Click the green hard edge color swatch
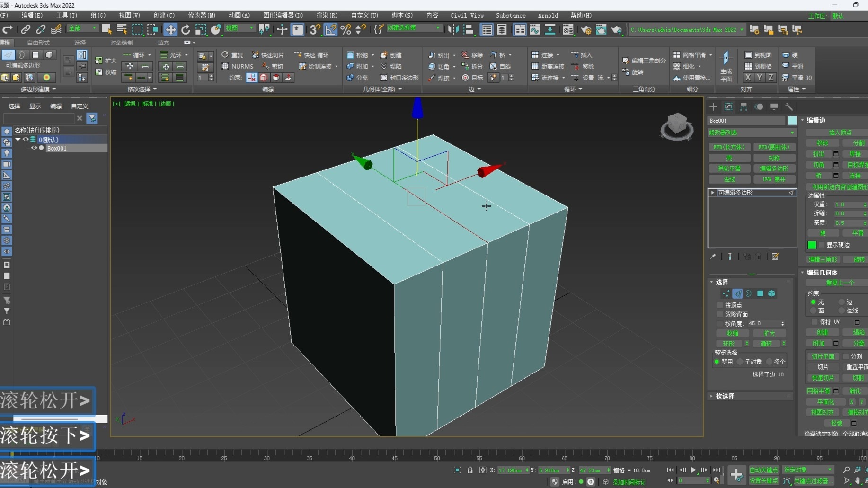The width and height of the screenshot is (868, 488). pos(812,245)
